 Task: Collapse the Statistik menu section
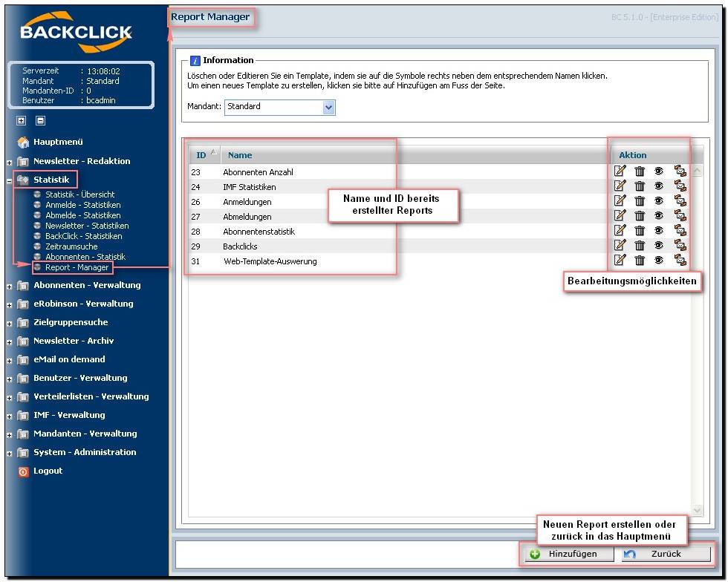(10, 180)
